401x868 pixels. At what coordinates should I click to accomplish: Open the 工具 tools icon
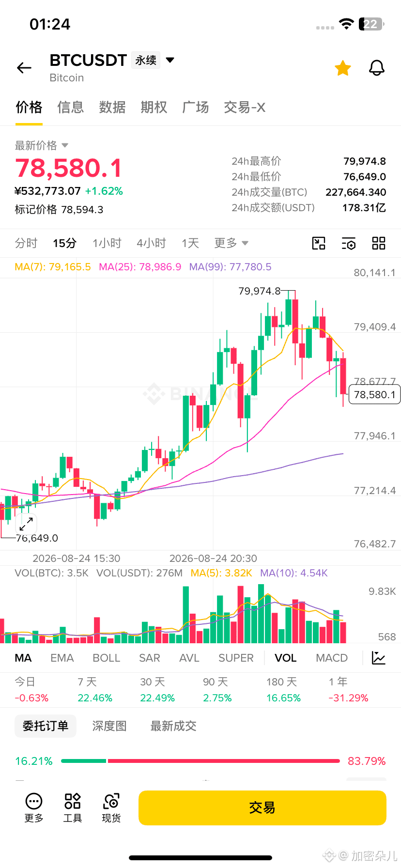[x=73, y=807]
